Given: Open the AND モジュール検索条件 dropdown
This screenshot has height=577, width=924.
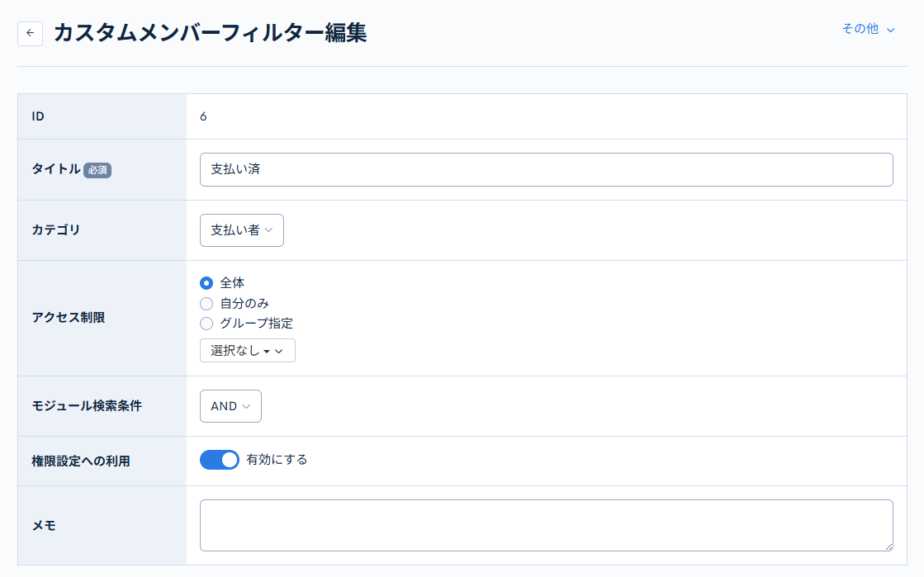Looking at the screenshot, I should click(230, 405).
